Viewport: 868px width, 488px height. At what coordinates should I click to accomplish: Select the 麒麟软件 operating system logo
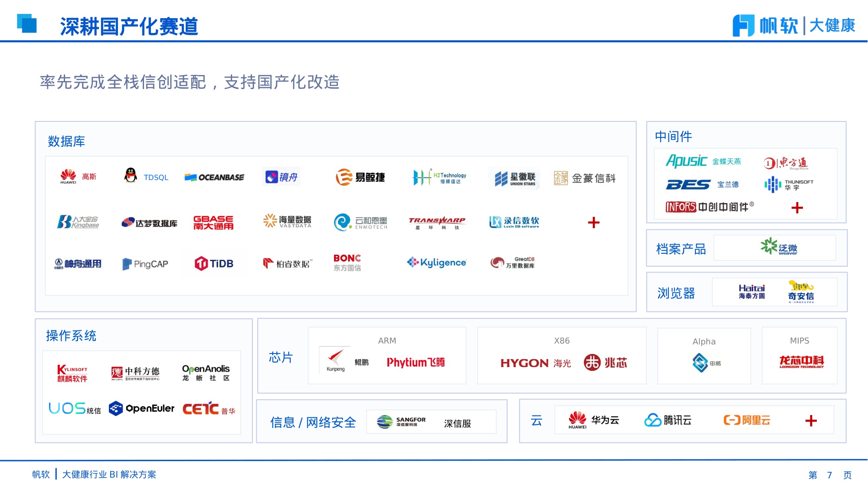coord(72,373)
